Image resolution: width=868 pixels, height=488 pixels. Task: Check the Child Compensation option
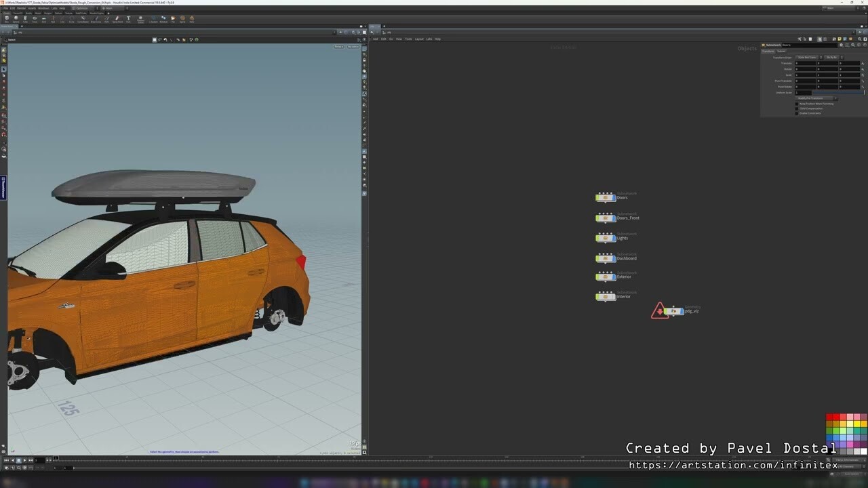797,108
